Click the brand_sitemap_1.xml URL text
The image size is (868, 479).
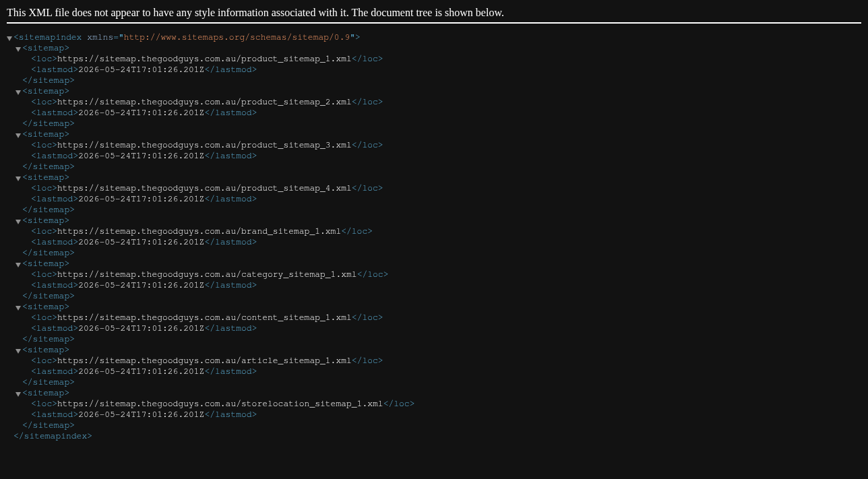pos(199,232)
